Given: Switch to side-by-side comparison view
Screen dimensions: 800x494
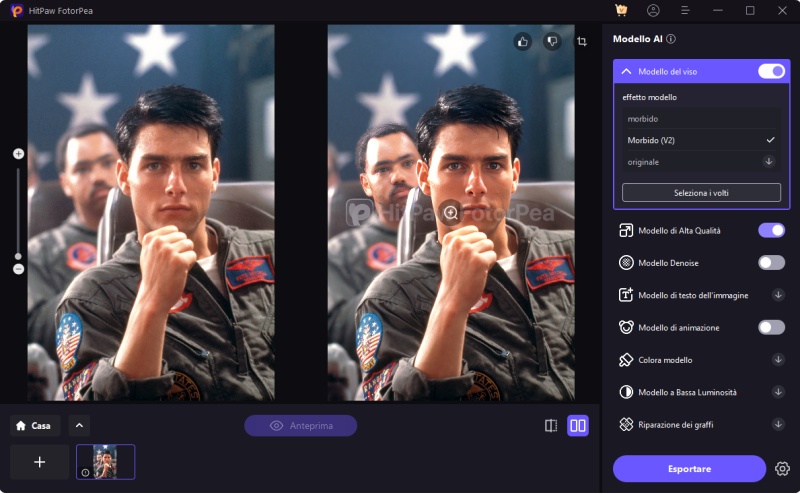Looking at the screenshot, I should point(578,426).
